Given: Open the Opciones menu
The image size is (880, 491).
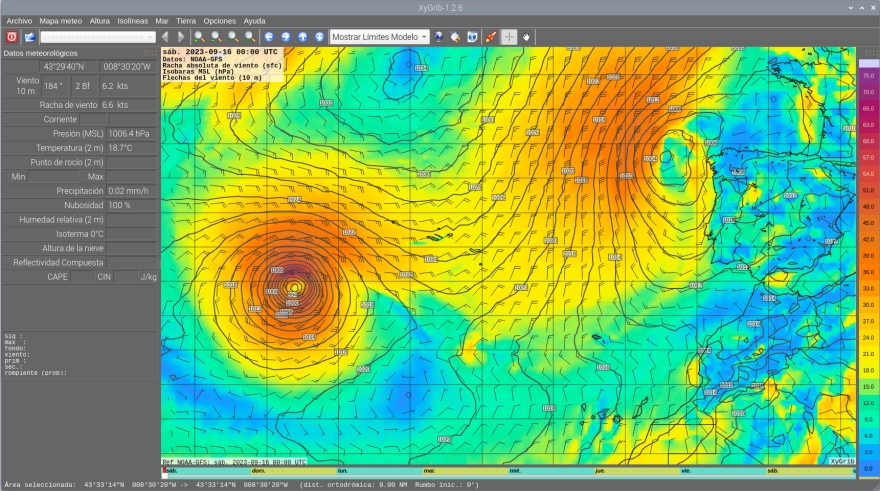Looking at the screenshot, I should (x=219, y=20).
